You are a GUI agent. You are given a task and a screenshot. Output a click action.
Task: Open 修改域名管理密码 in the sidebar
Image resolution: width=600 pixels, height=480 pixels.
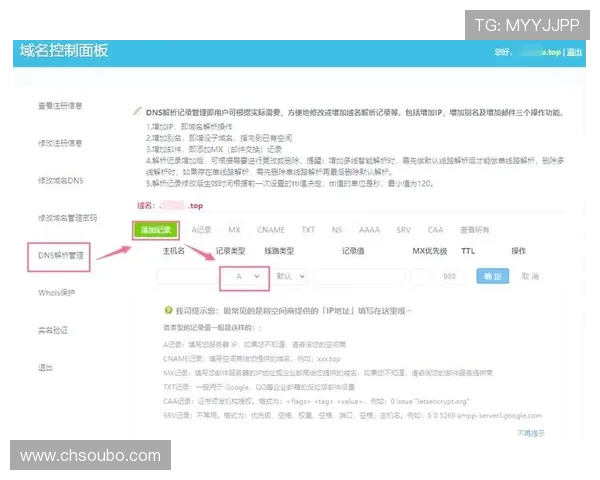(67, 218)
